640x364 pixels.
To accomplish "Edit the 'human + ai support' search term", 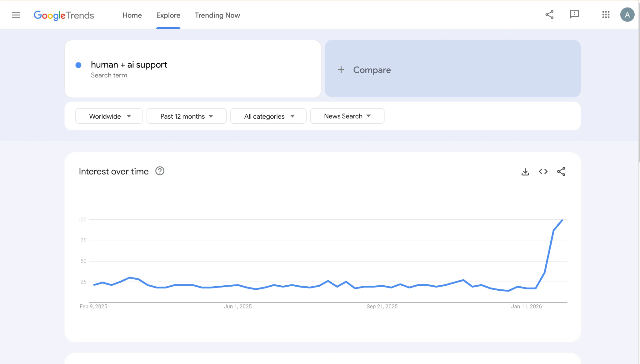I will pos(129,65).
